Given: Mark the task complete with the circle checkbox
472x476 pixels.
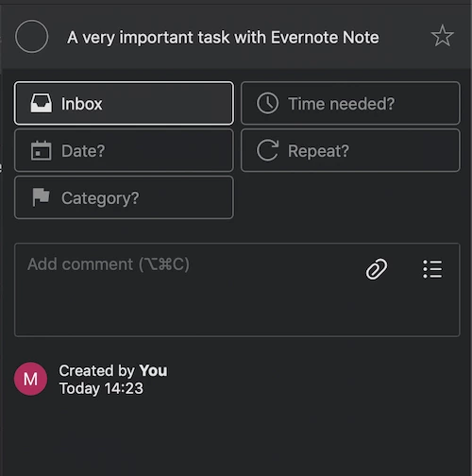Looking at the screenshot, I should pyautogui.click(x=32, y=37).
